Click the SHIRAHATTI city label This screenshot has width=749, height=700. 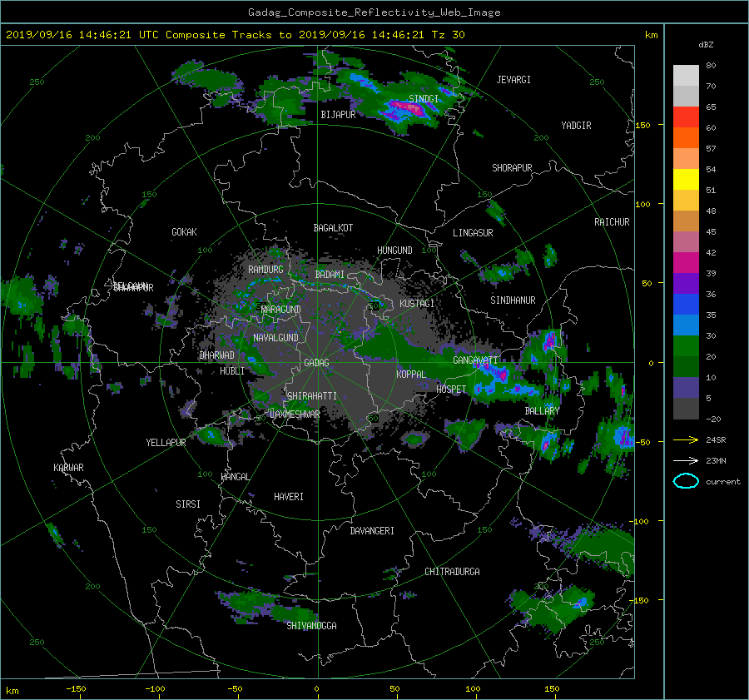tap(312, 396)
